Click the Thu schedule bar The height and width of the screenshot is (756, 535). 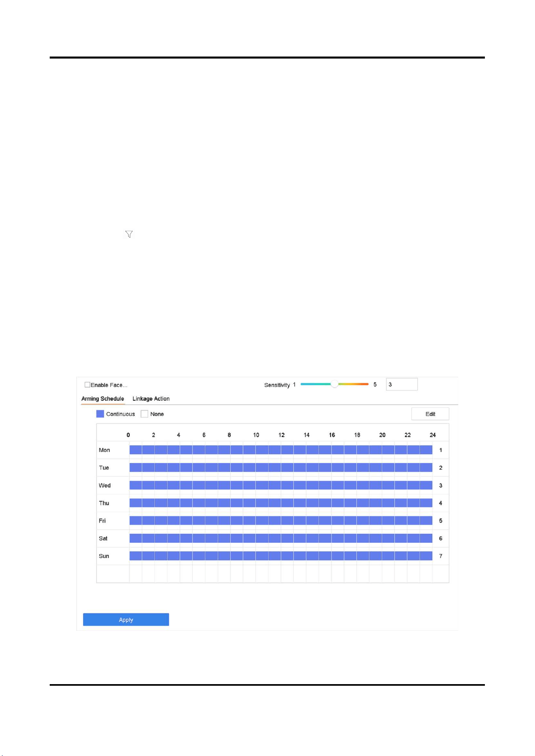tap(281, 503)
